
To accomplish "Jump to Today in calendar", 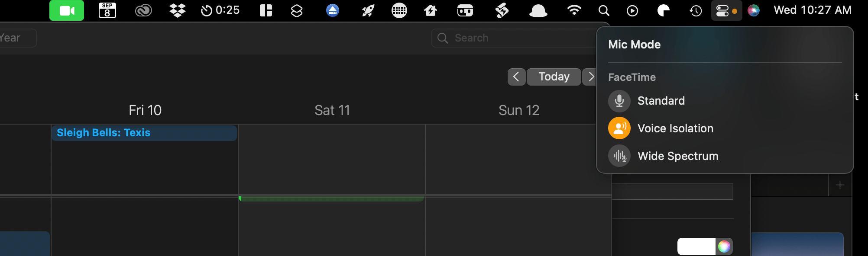I will tap(554, 77).
